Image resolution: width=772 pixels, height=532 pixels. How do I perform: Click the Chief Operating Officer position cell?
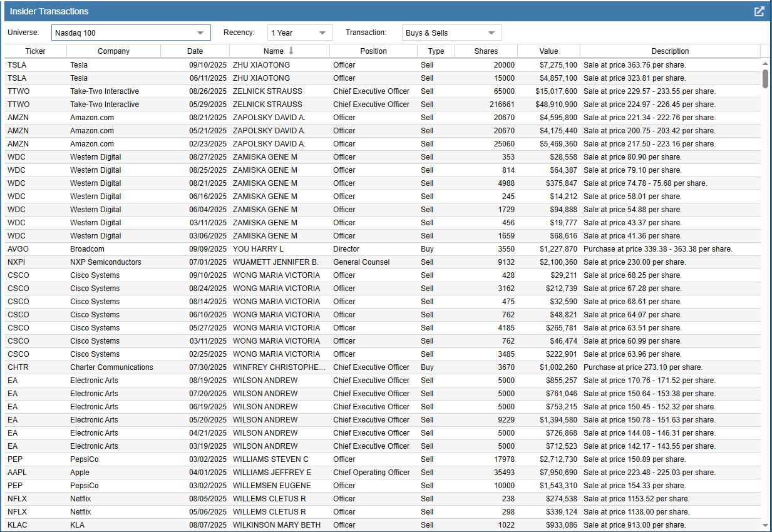coord(371,473)
